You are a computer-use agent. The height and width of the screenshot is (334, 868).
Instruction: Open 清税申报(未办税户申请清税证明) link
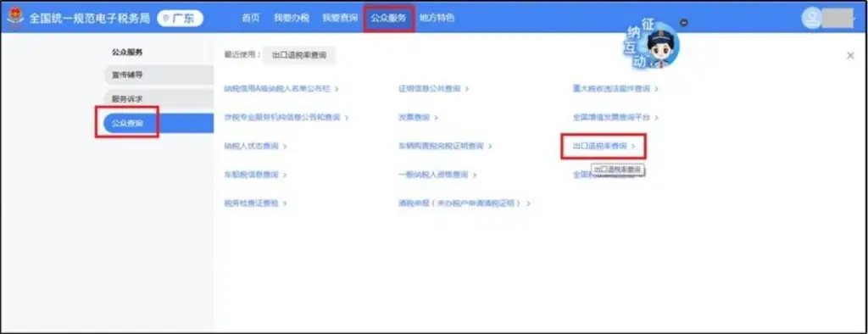click(x=464, y=203)
